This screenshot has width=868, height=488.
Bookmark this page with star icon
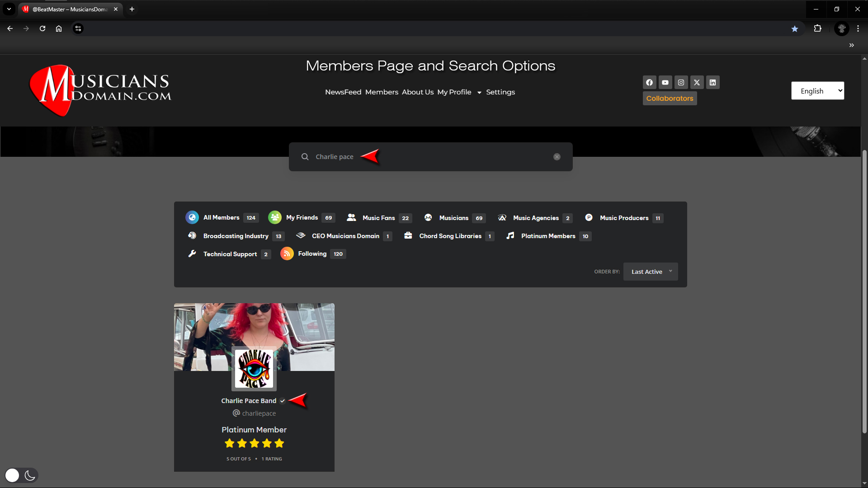click(795, 28)
